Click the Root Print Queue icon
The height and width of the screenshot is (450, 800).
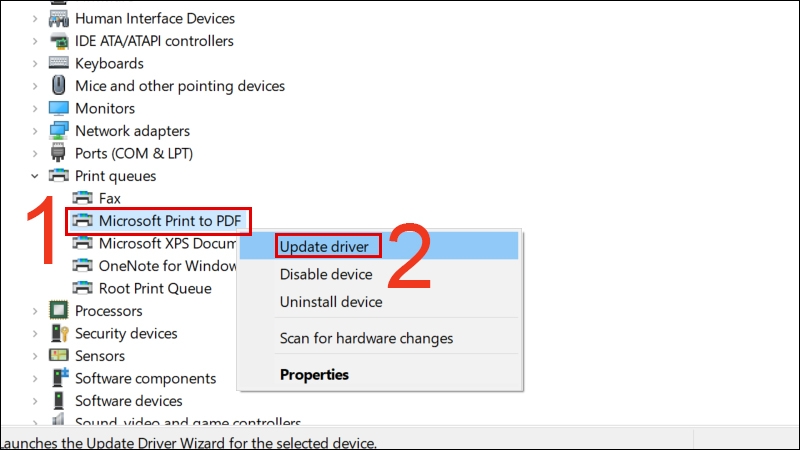(x=83, y=288)
